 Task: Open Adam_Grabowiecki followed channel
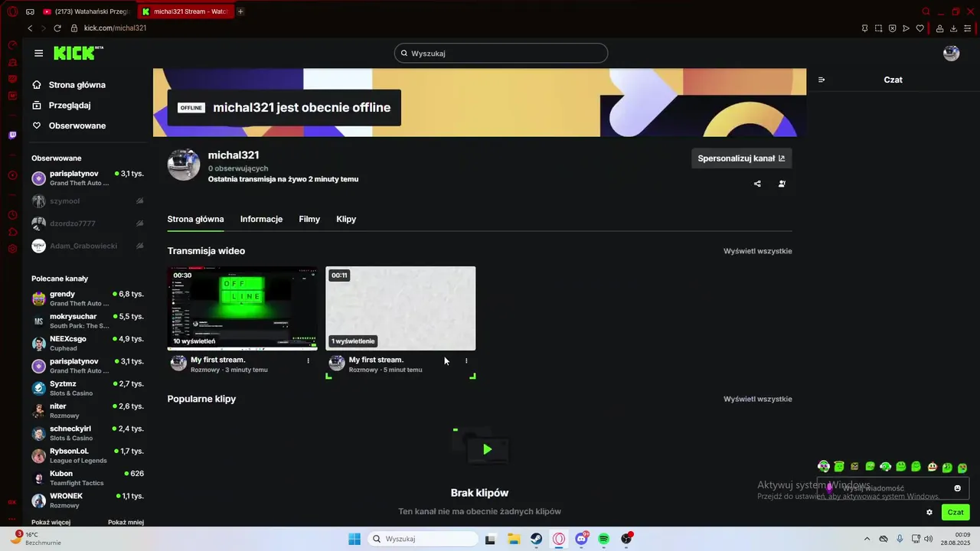[88, 246]
